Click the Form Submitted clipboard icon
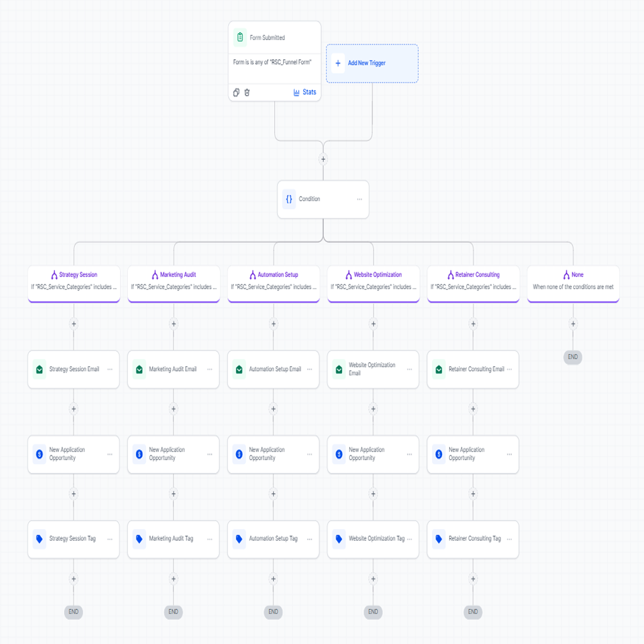The height and width of the screenshot is (644, 644). pyautogui.click(x=240, y=37)
